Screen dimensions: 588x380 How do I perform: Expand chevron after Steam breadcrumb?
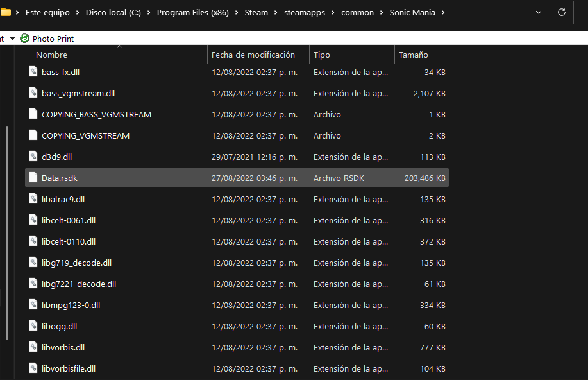(276, 12)
